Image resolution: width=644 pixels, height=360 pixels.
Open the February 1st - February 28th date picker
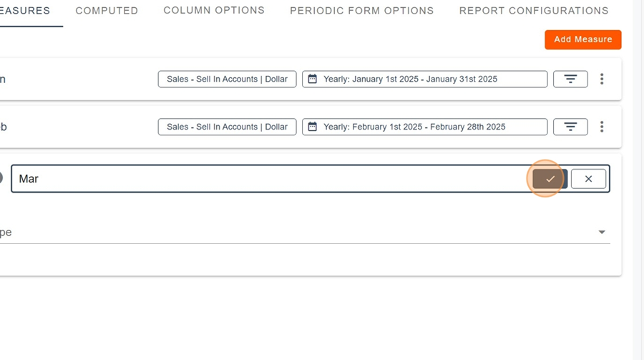[x=424, y=127]
